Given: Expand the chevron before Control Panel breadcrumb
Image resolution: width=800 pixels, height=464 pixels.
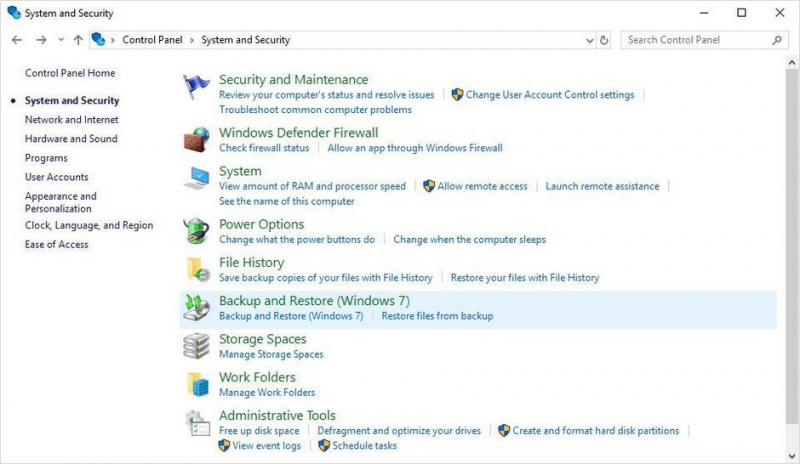Looking at the screenshot, I should [x=112, y=40].
